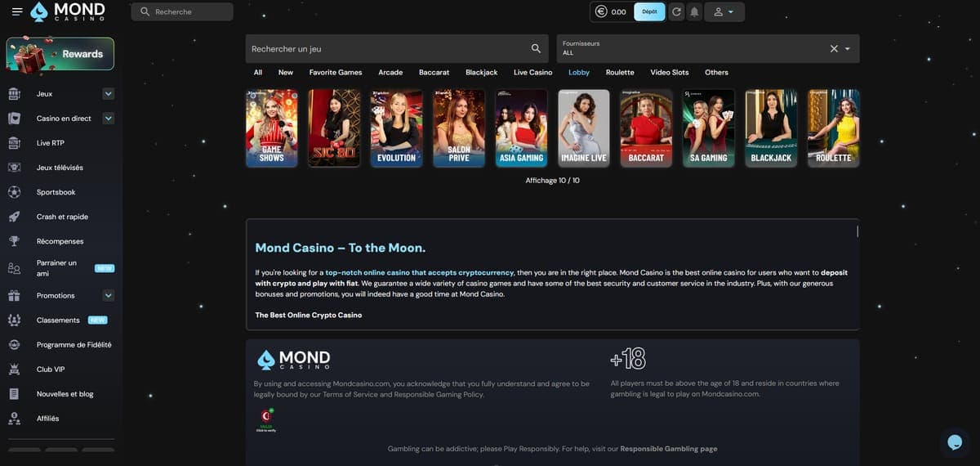This screenshot has width=980, height=466.
Task: Expand the Promotions submenu chevron
Action: (x=109, y=295)
